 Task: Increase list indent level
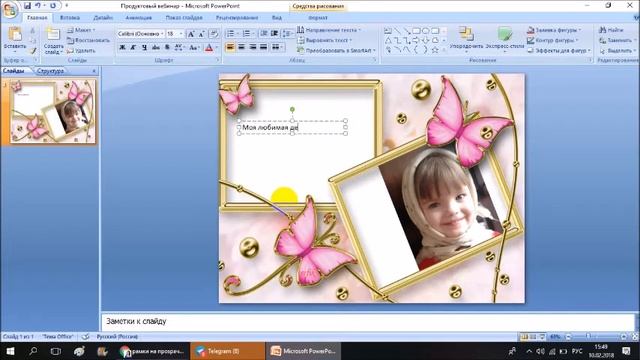[275, 33]
